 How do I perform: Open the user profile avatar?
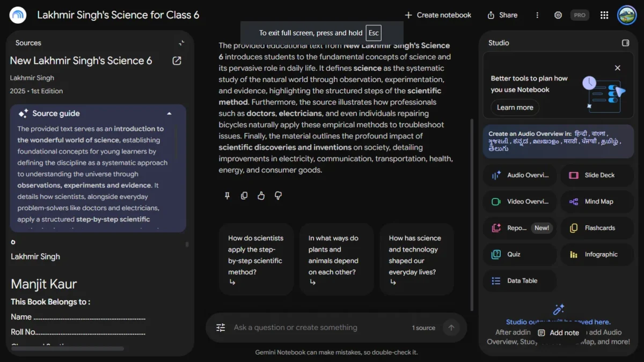click(627, 15)
